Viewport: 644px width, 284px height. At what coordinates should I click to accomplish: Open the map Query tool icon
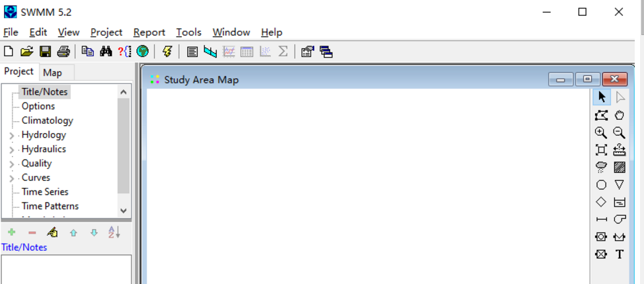pos(124,52)
